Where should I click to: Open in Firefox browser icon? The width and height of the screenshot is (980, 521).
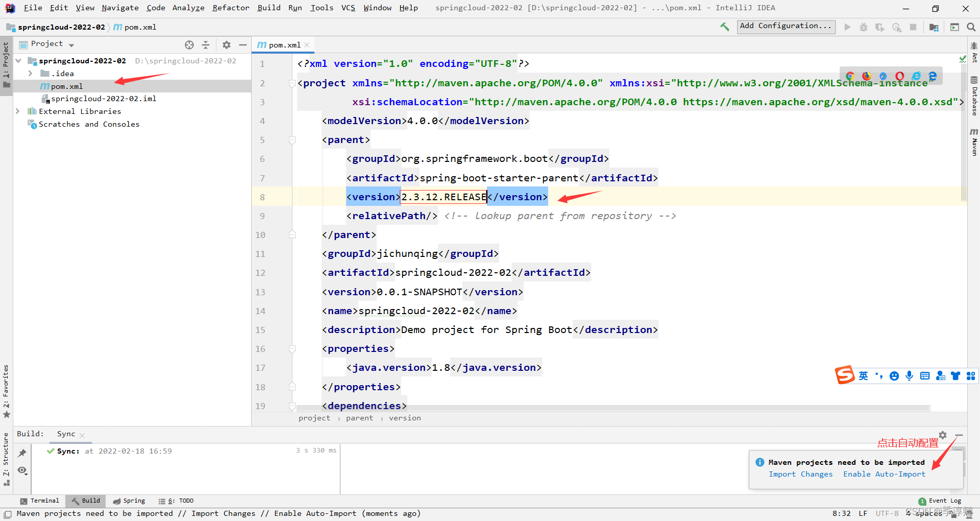pos(866,76)
